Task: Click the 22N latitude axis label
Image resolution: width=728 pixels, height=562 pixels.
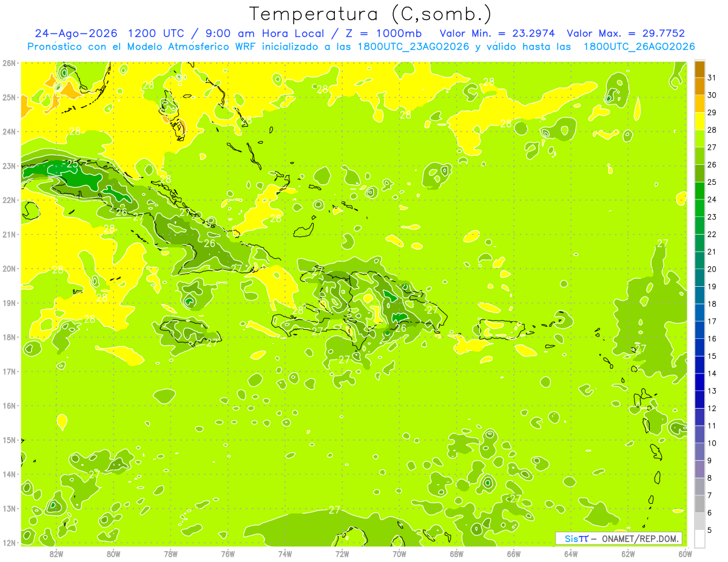Action: (x=9, y=200)
